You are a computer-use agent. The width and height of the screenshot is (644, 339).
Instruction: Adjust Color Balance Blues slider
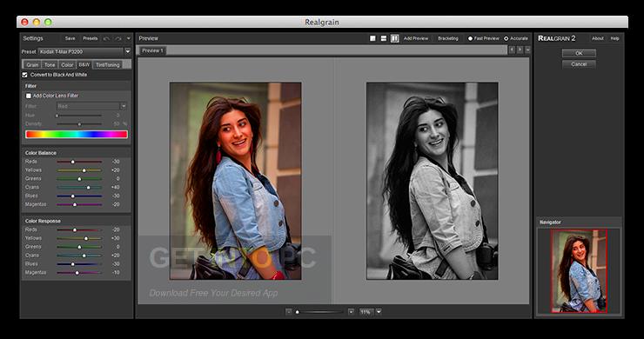[x=79, y=196]
